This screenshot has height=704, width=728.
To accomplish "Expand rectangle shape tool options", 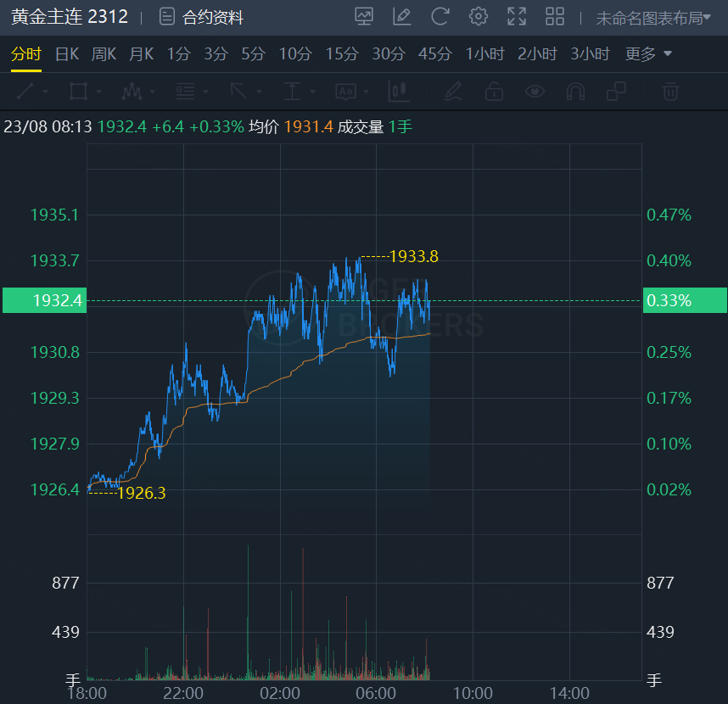I will [99, 92].
